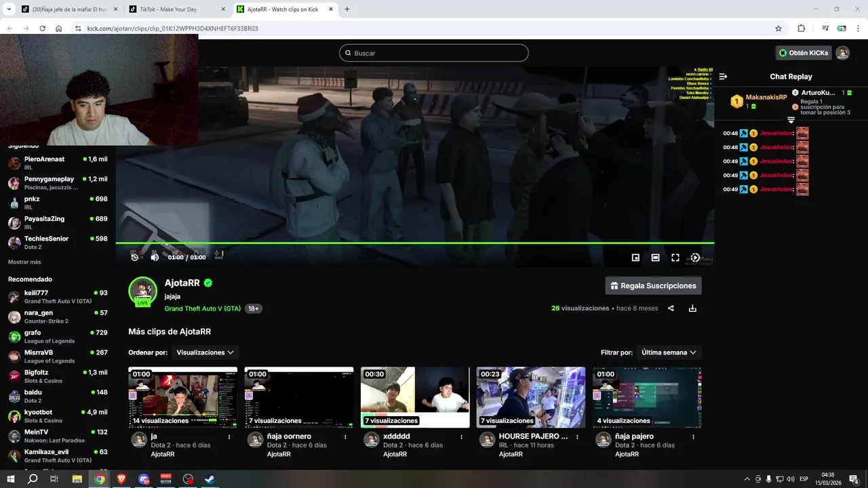868x488 pixels.
Task: Open the baldu recommended channel avatar
Action: (14, 396)
